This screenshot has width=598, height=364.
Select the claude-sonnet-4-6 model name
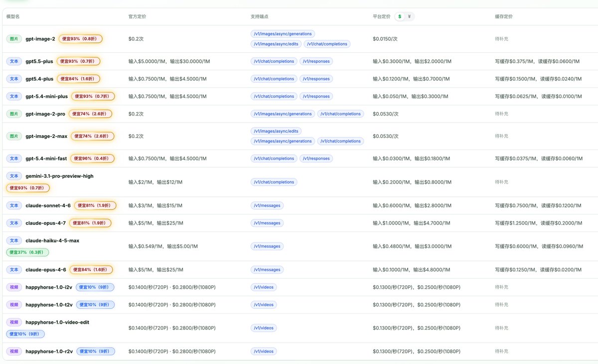(x=48, y=205)
